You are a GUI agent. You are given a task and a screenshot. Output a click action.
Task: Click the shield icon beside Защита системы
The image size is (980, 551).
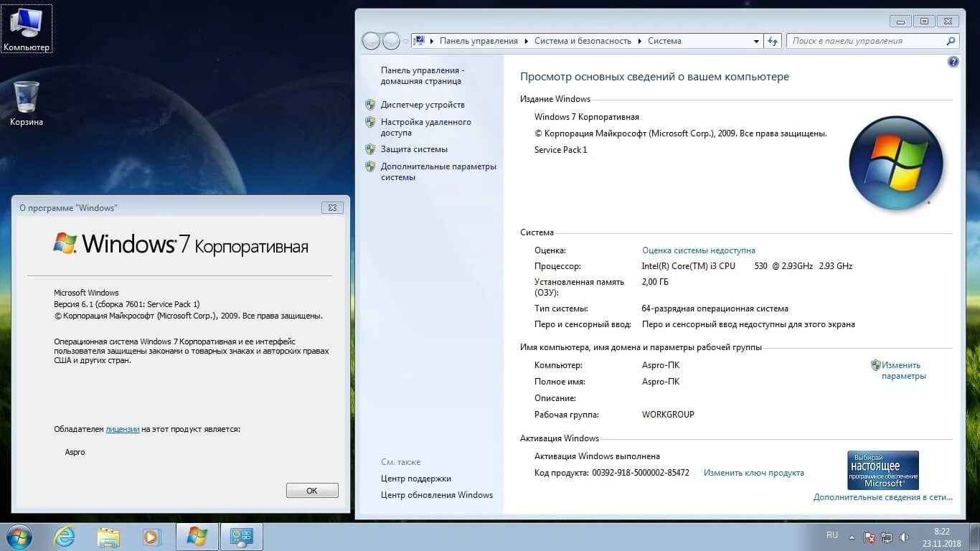click(370, 149)
